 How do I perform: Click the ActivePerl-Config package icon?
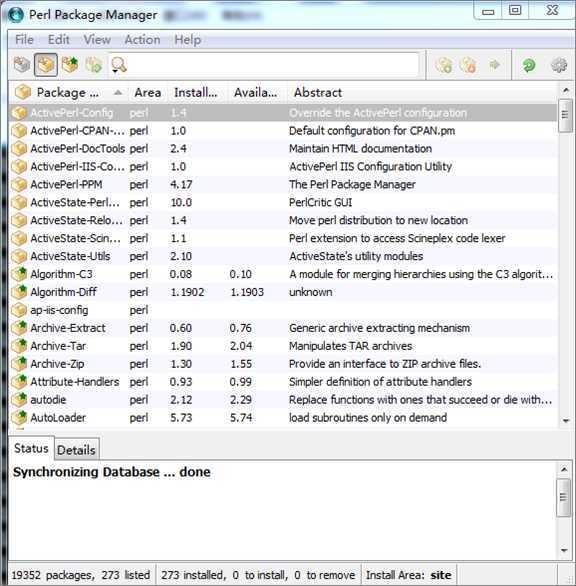pos(19,112)
